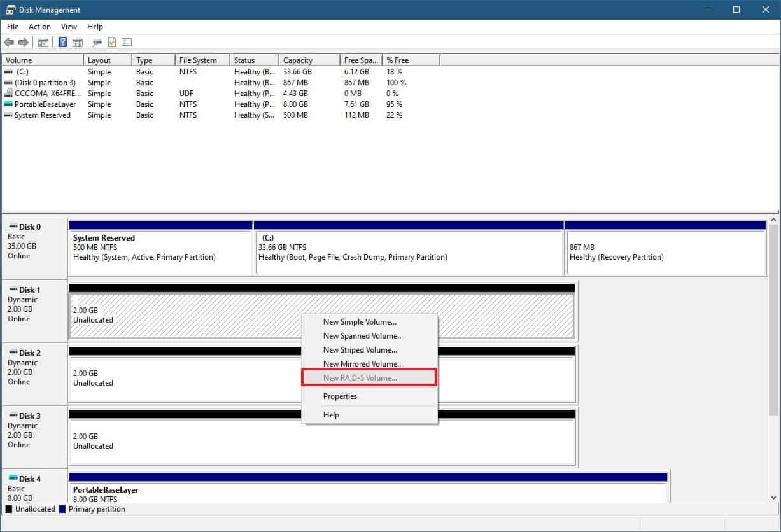Viewport: 781px width, 532px height.
Task: Click the Back arrow toolbar icon
Action: click(x=9, y=43)
